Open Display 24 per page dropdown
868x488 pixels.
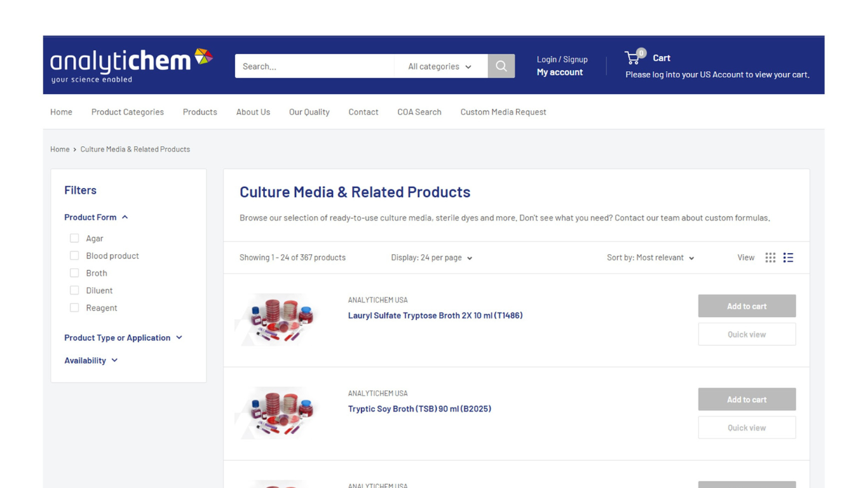point(431,257)
